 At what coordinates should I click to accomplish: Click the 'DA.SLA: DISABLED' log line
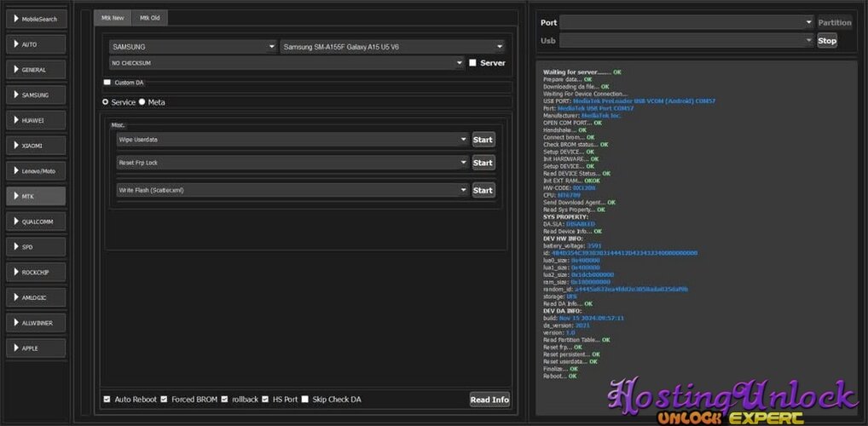pyautogui.click(x=569, y=224)
